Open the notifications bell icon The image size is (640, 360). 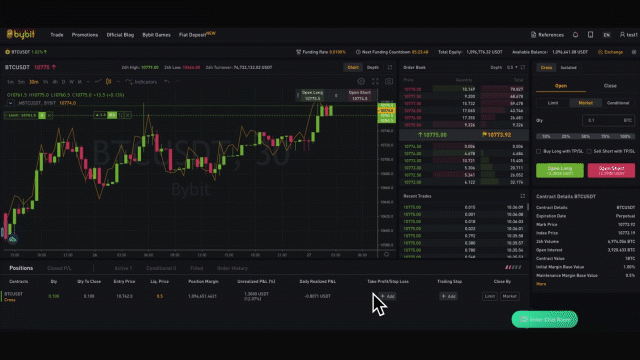click(x=575, y=35)
